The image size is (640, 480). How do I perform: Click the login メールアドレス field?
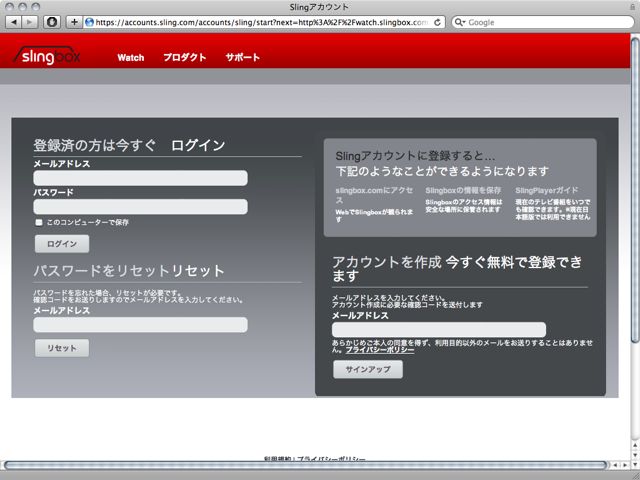(140, 178)
